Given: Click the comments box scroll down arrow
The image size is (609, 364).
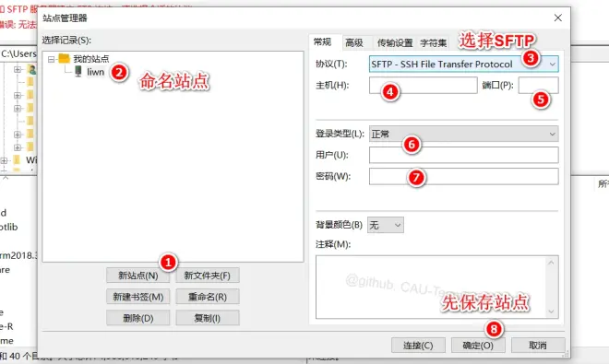Looking at the screenshot, I should tap(551, 311).
